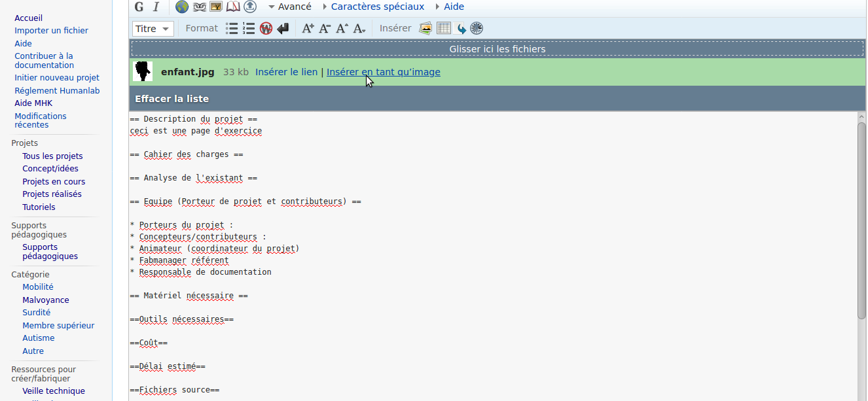Click Effacer la liste button
Image resolution: width=868 pixels, height=401 pixels.
click(172, 99)
